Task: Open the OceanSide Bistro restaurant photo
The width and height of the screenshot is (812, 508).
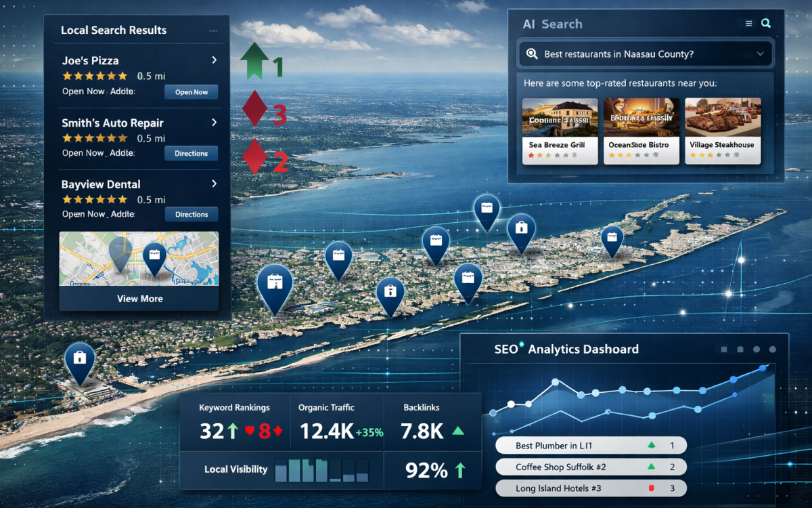Action: coord(641,117)
